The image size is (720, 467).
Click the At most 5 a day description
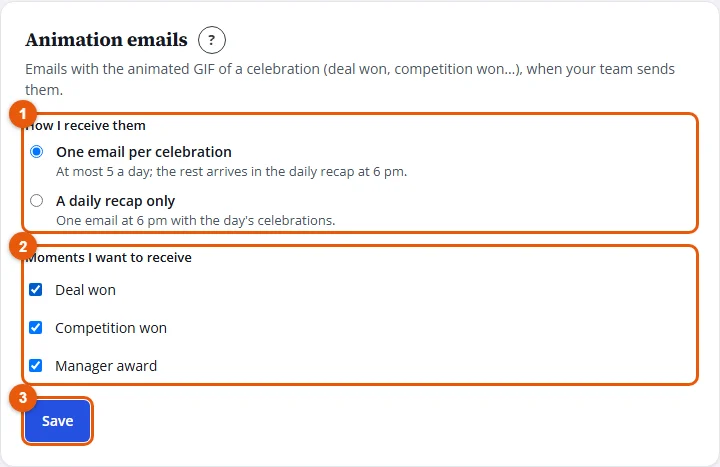point(231,172)
